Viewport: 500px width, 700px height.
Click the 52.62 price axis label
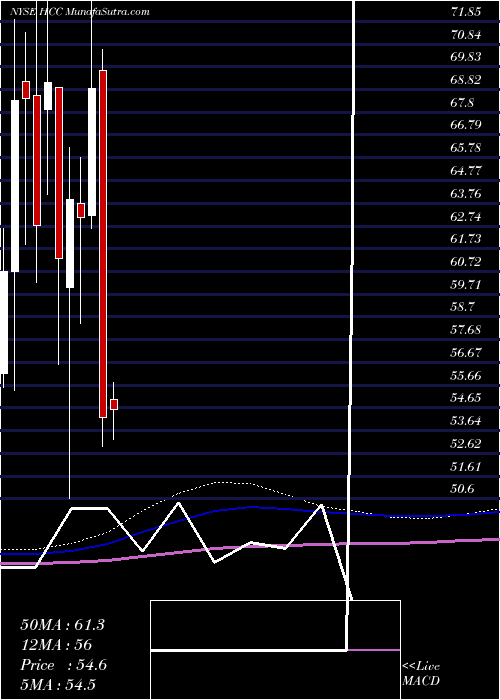pyautogui.click(x=466, y=444)
